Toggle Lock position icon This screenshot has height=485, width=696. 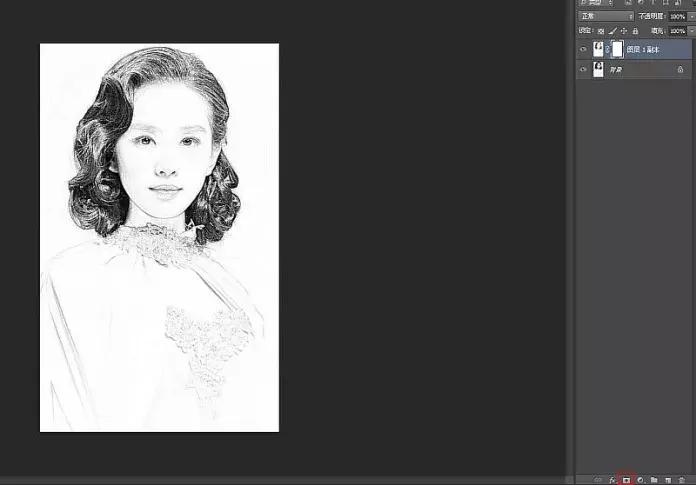pos(624,31)
